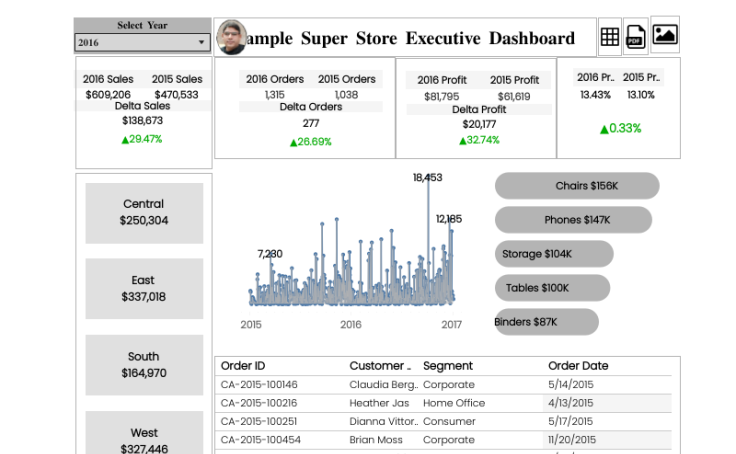Click the Order ID column header
Image resolution: width=736 pixels, height=454 pixels.
point(243,366)
